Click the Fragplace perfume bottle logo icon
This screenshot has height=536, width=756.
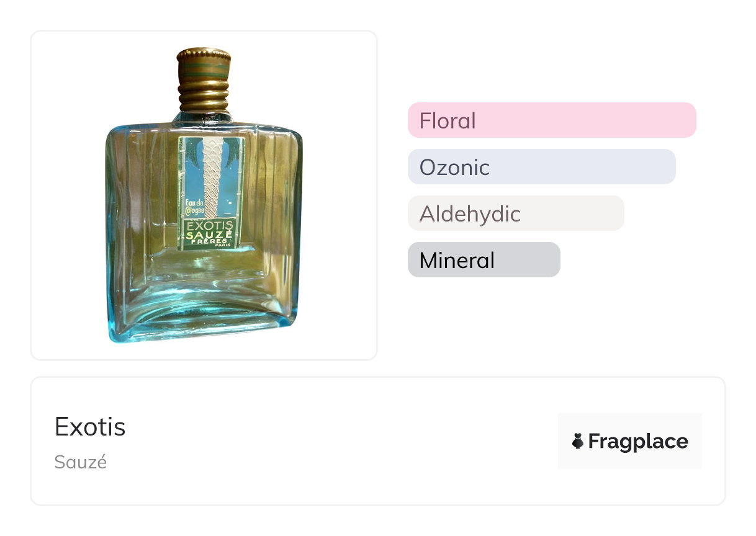[x=577, y=442]
